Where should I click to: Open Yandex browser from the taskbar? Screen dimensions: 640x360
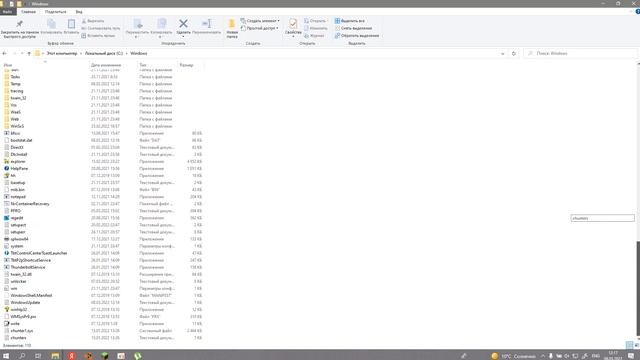[x=72, y=356]
